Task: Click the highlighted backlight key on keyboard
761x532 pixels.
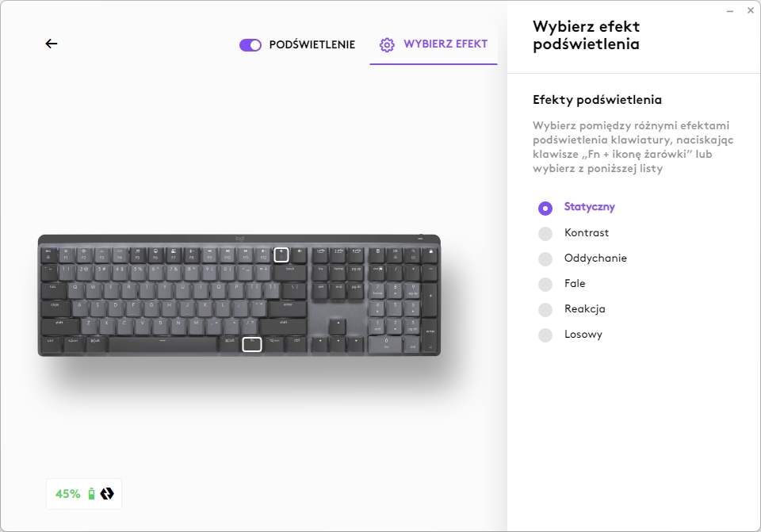Action: click(x=281, y=255)
